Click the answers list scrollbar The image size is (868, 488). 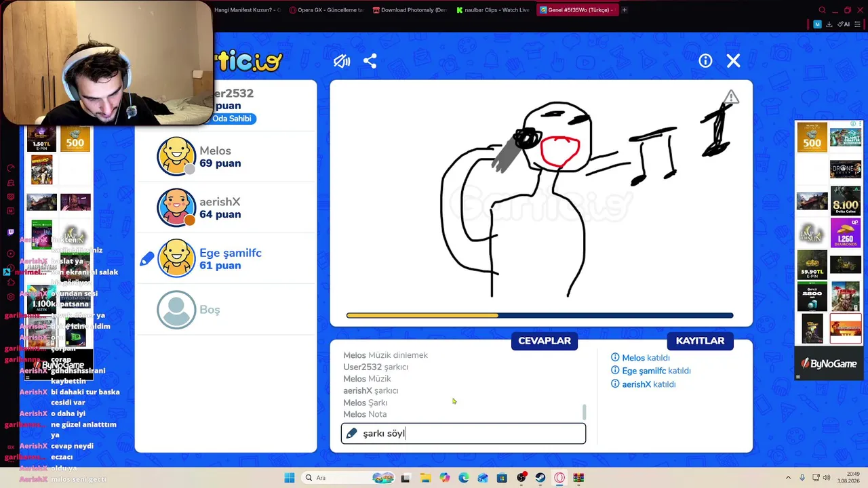(584, 412)
